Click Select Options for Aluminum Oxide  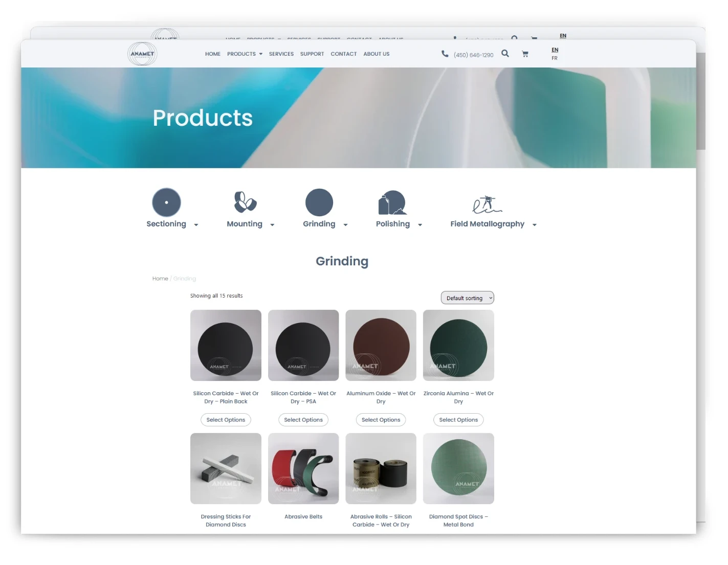381,420
